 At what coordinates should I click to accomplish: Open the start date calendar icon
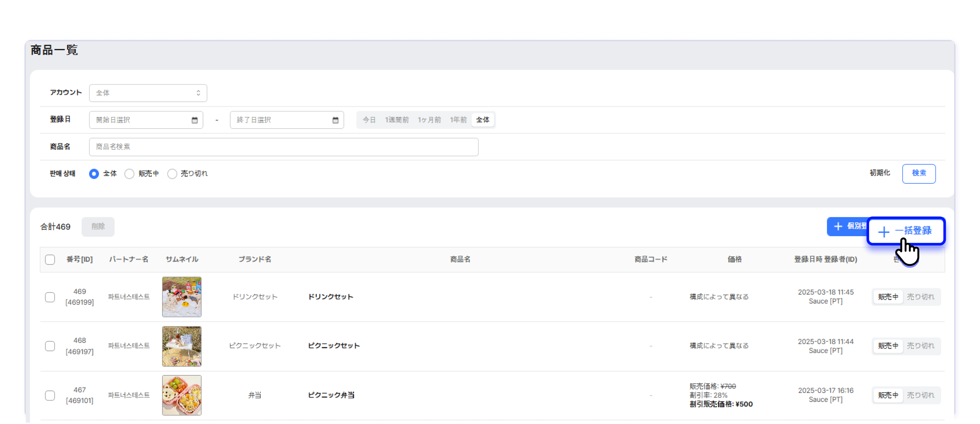tap(194, 120)
